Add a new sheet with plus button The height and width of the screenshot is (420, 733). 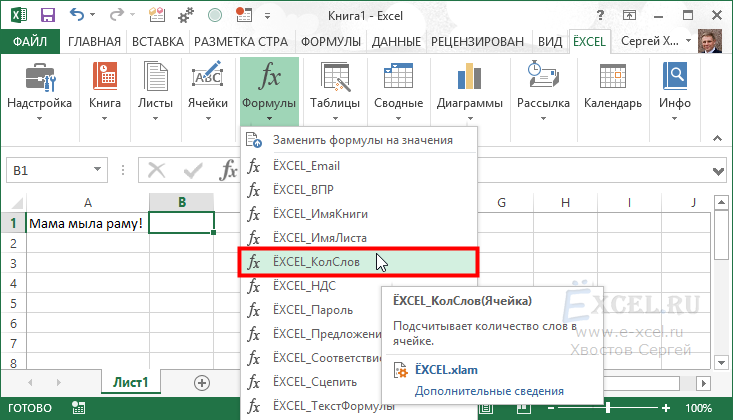201,383
